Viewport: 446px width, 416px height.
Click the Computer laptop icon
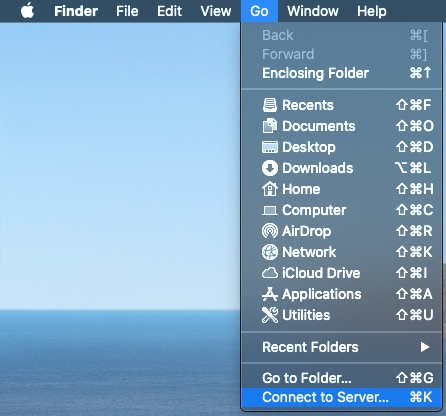pyautogui.click(x=270, y=210)
